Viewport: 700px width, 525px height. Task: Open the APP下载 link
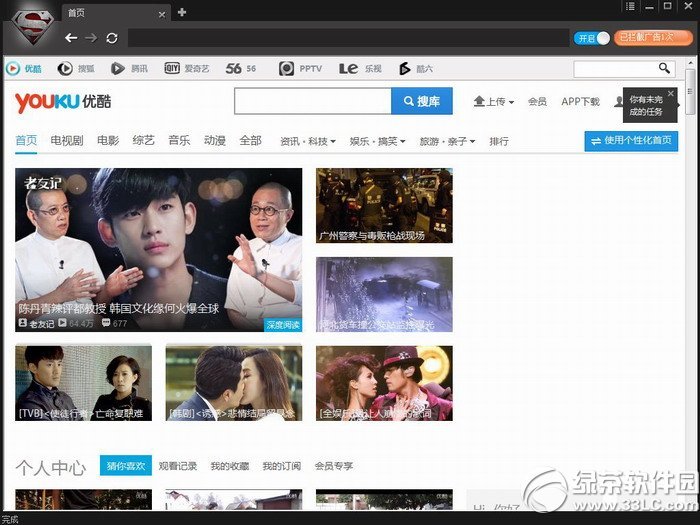580,102
